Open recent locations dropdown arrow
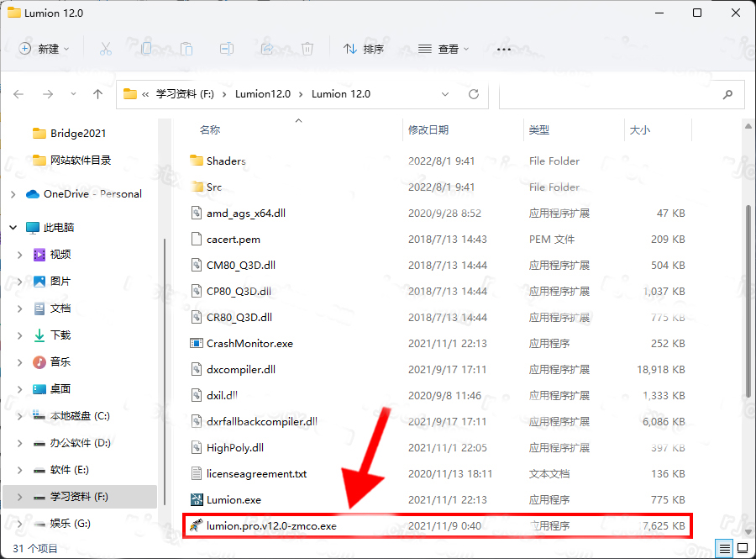The height and width of the screenshot is (559, 756). pos(73,94)
